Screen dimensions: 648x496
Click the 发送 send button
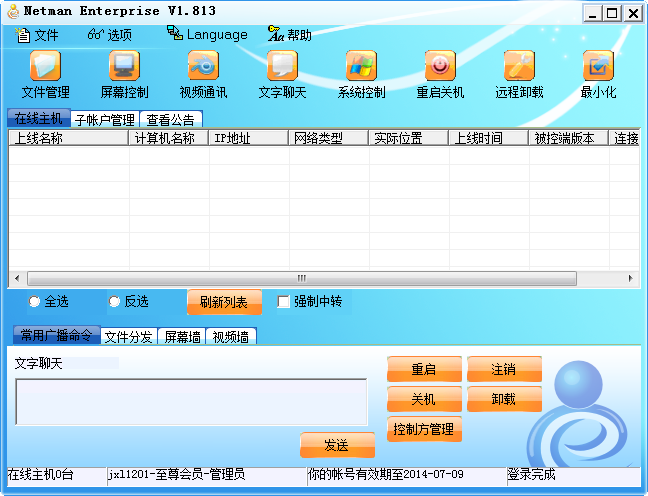point(337,445)
